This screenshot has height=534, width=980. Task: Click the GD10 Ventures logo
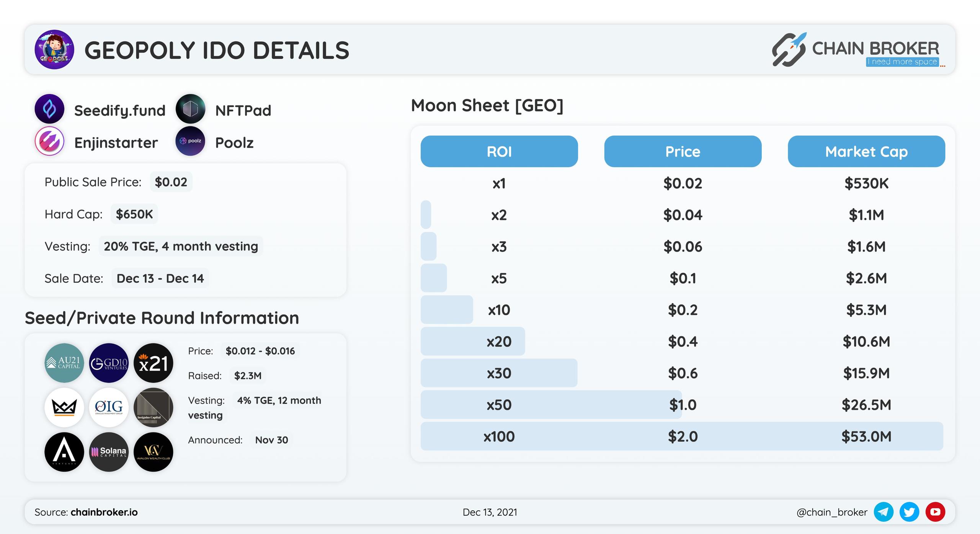pos(109,363)
